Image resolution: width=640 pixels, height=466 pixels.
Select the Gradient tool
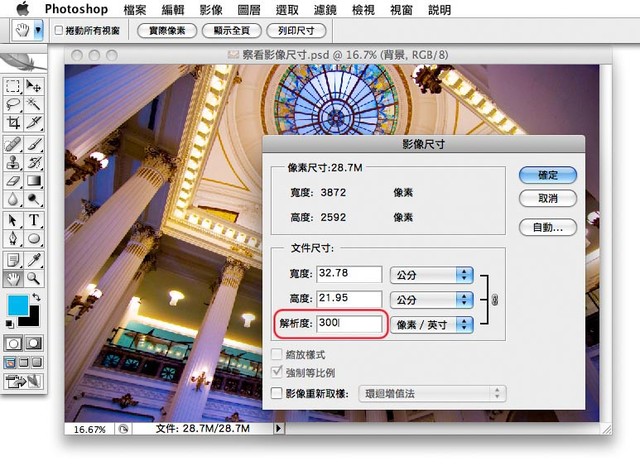33,180
